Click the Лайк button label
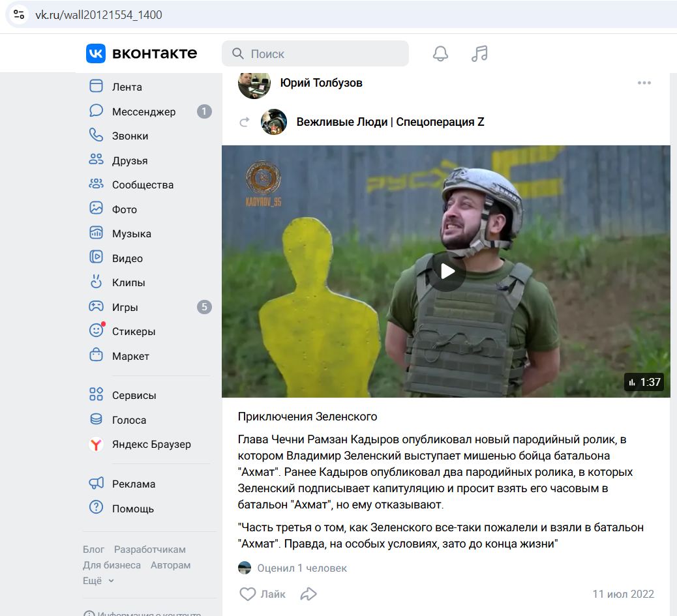This screenshot has width=677, height=616. (x=273, y=594)
